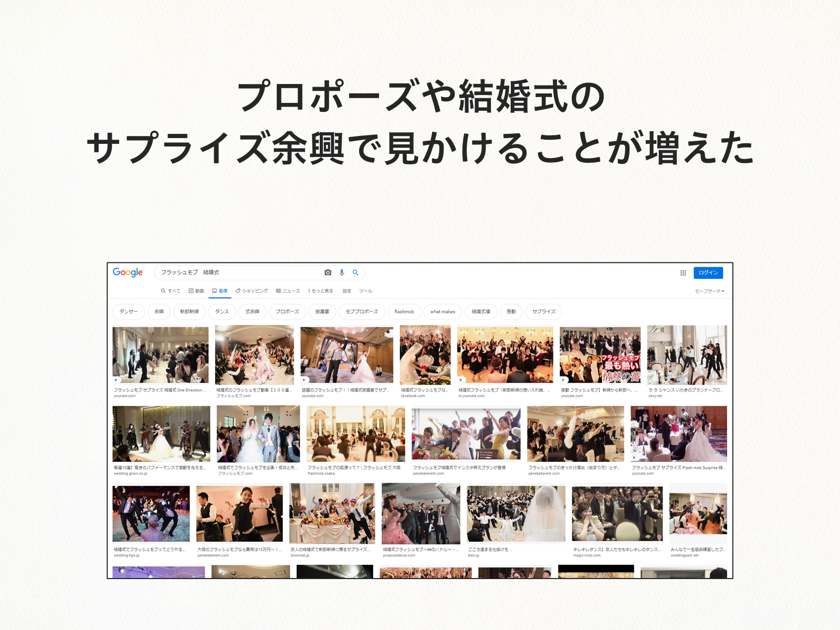840x630 pixels.
Task: Open 情熱の薔薇 flash mob thumbnail
Action: click(600, 355)
